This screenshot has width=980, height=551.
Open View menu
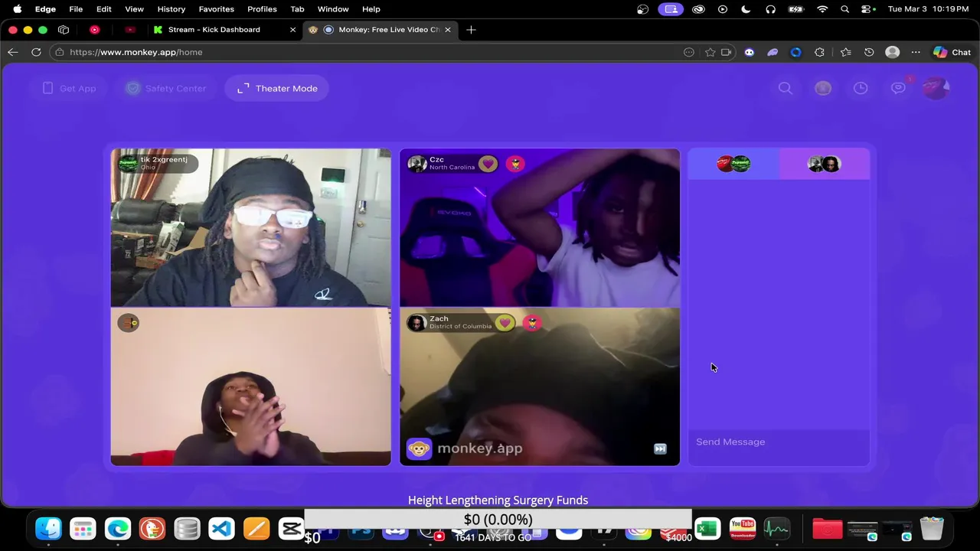(134, 9)
